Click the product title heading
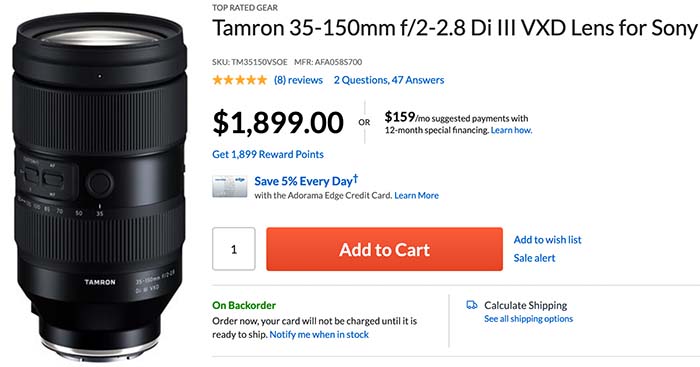The width and height of the screenshot is (700, 367). pos(454,28)
